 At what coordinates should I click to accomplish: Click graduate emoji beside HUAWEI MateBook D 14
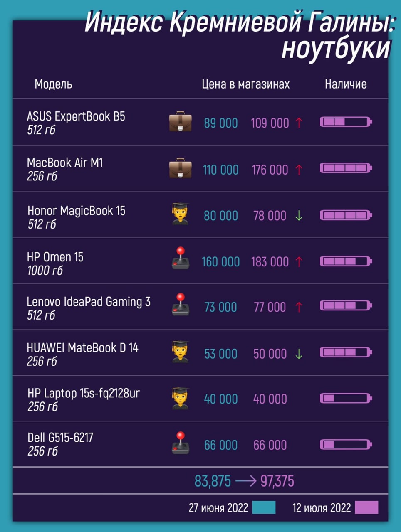click(x=181, y=352)
